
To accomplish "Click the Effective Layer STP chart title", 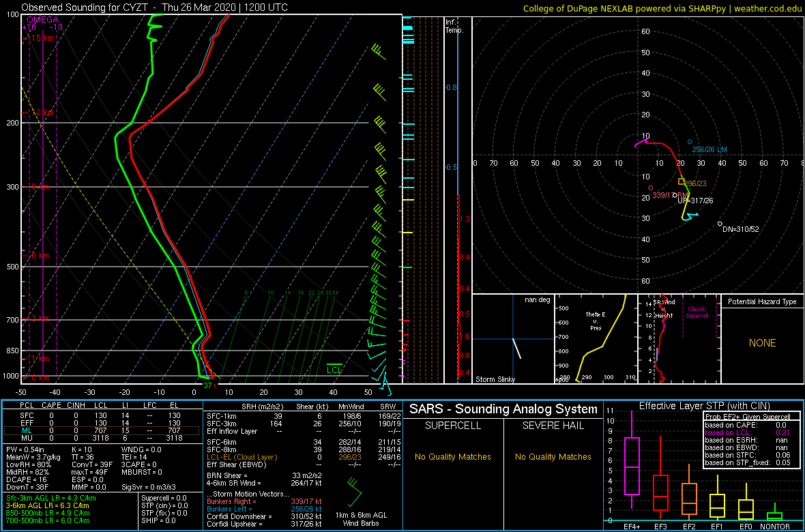I will click(x=703, y=406).
